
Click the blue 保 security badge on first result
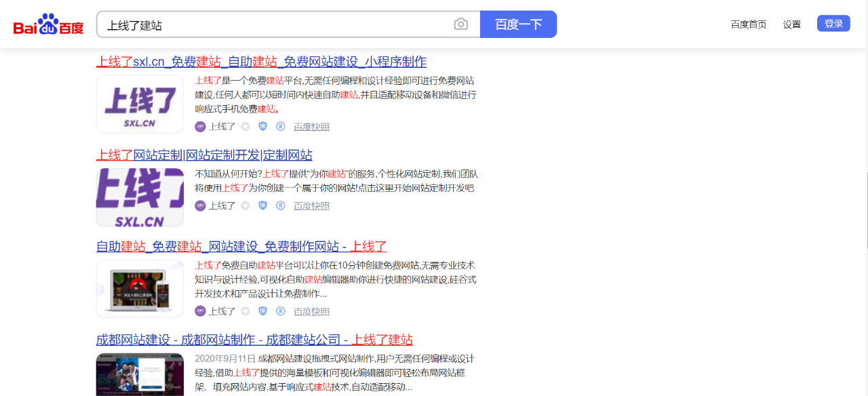[262, 126]
